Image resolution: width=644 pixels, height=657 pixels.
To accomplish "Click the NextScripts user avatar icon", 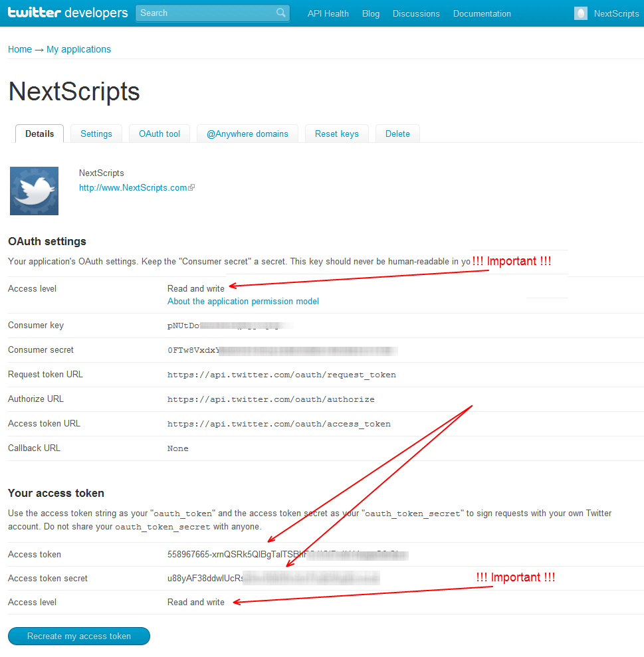I will pos(580,13).
